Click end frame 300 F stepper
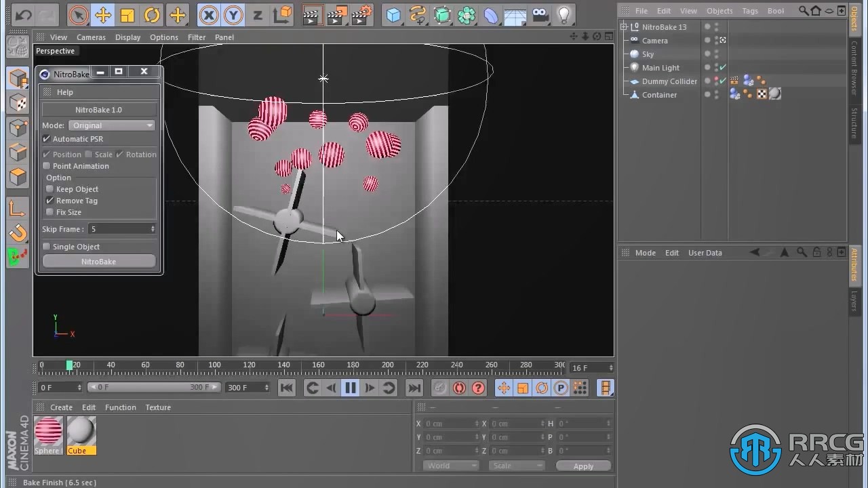This screenshot has height=488, width=868. 267,388
